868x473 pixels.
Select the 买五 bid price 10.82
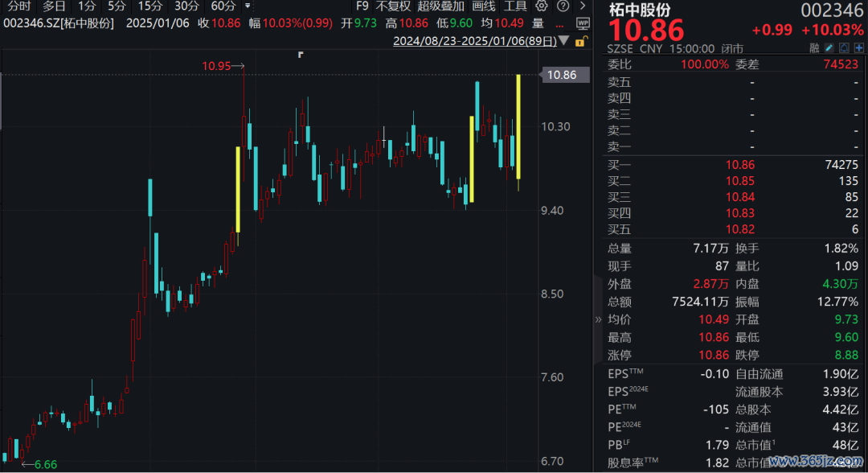(x=740, y=229)
